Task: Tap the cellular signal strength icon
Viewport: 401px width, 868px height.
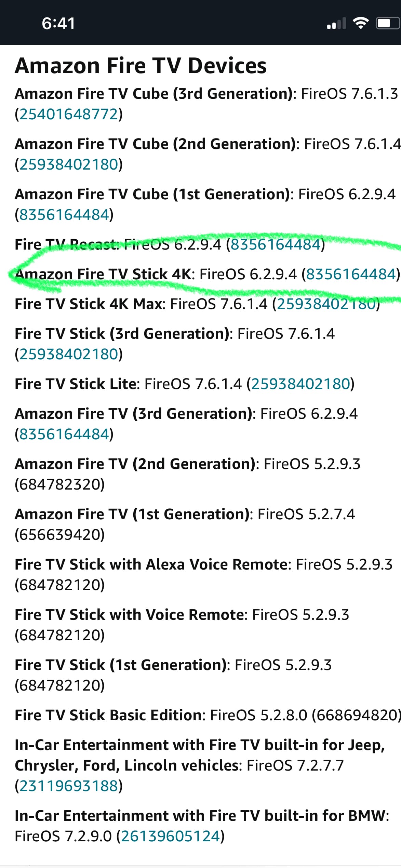Action: point(336,24)
